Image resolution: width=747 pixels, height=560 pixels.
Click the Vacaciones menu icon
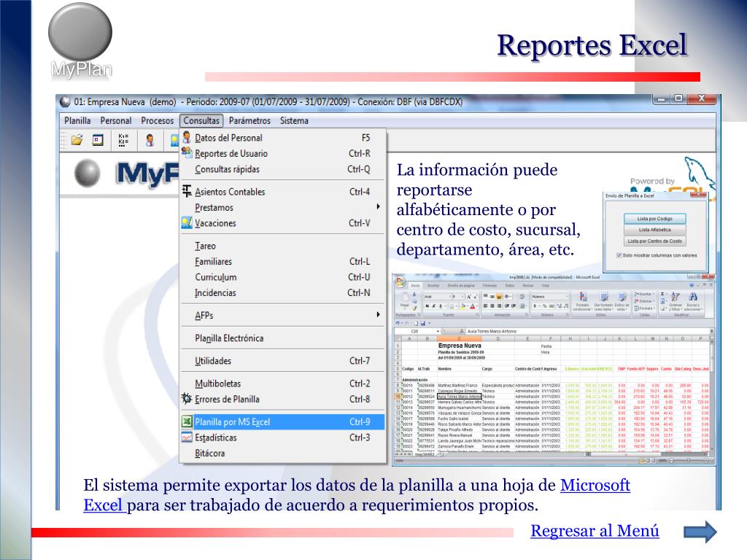tap(187, 222)
